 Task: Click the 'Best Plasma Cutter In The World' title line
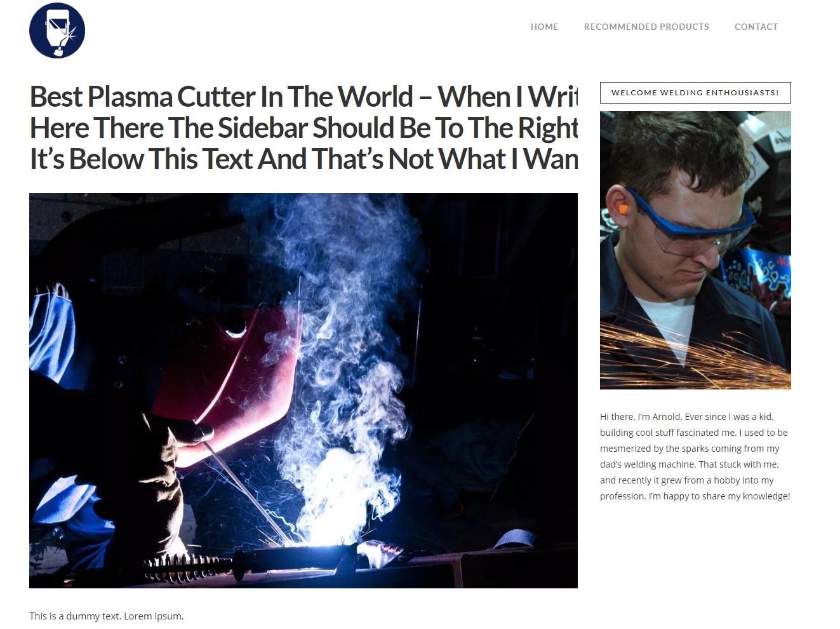tap(303, 97)
